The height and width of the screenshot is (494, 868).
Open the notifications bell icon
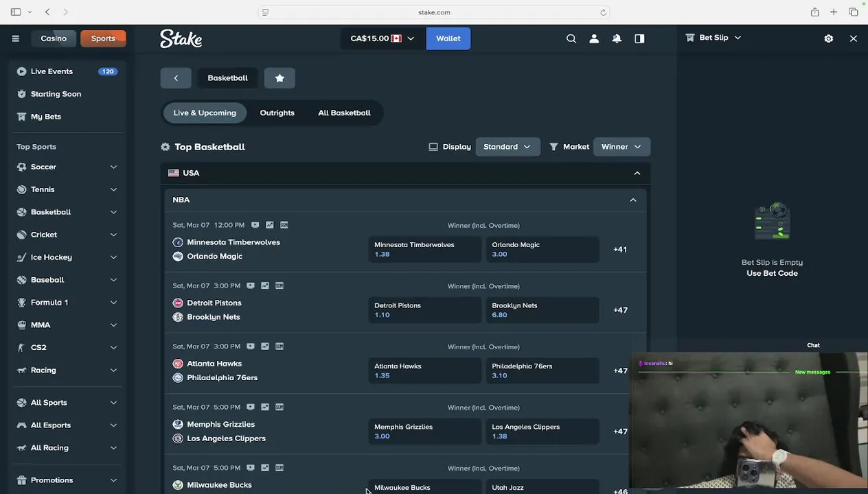[x=617, y=38]
